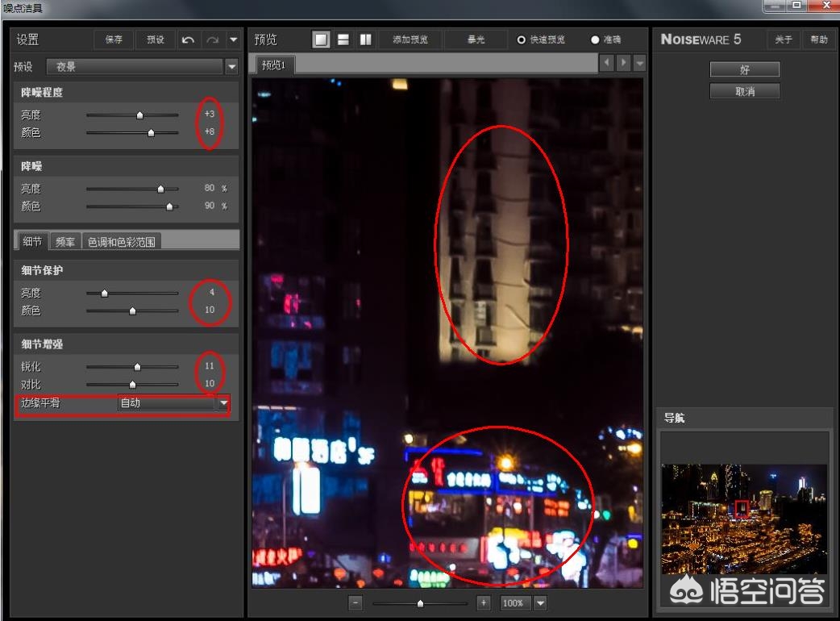This screenshot has width=840, height=621.
Task: Click the right arrow beside the preview tabs
Action: [x=622, y=62]
